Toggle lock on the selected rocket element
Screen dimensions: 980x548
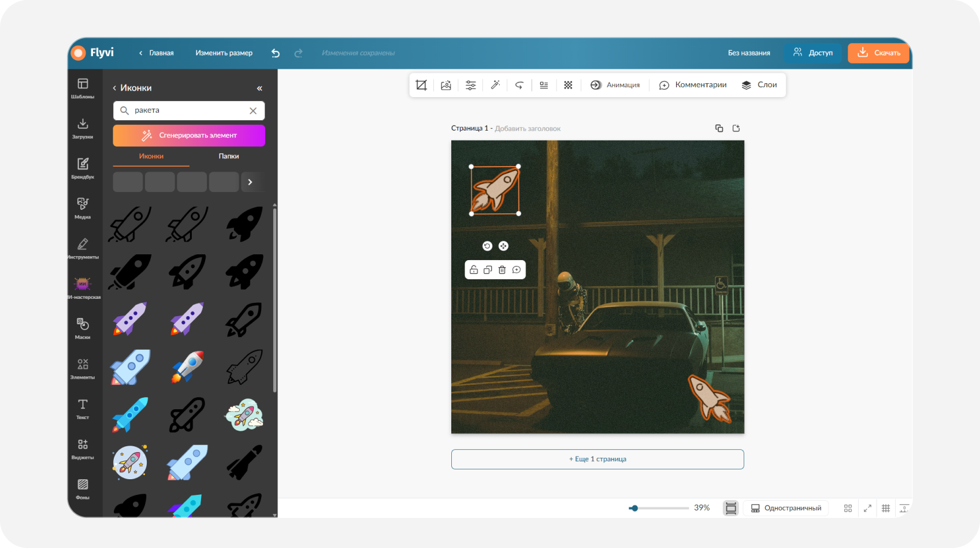click(474, 270)
